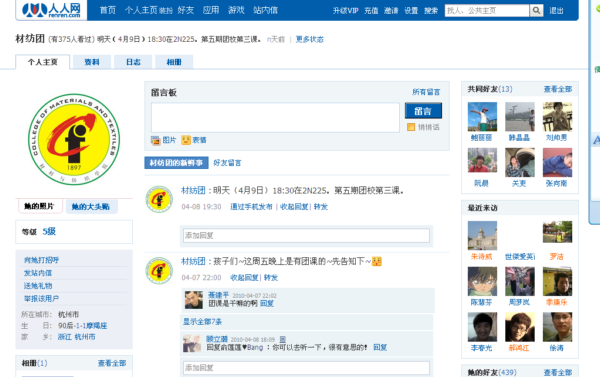Screen dimensions: 600x377
Task: Click the 留言 submit button
Action: pyautogui.click(x=423, y=111)
